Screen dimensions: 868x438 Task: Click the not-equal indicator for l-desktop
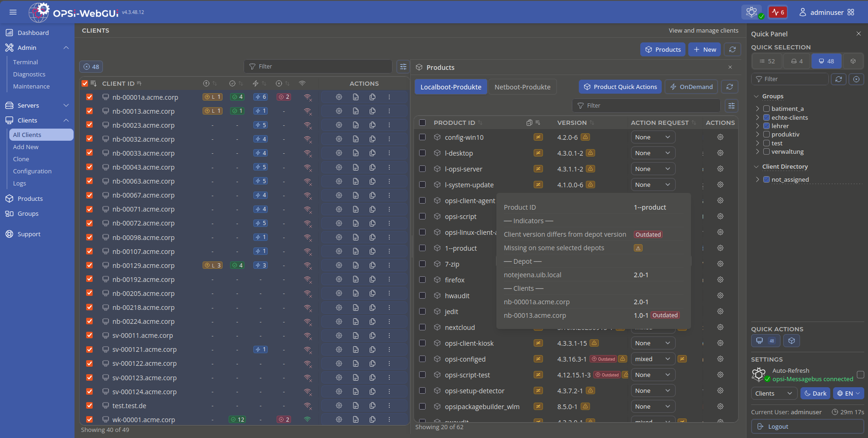(x=538, y=153)
